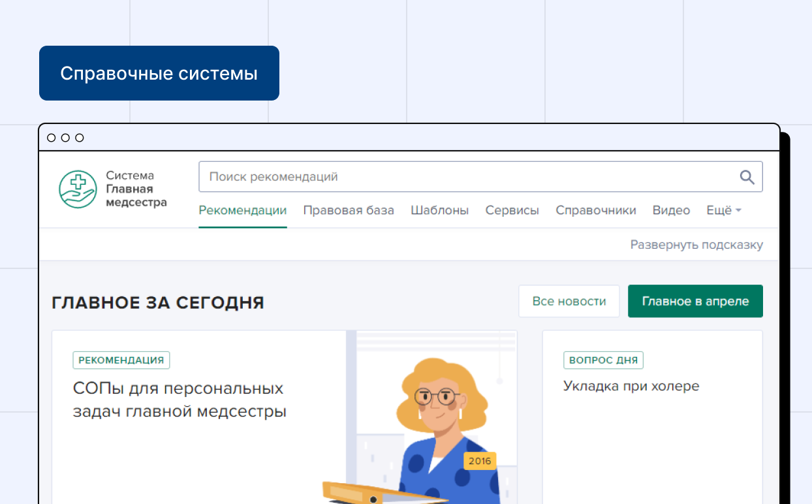Open the Шаблоны tab
The height and width of the screenshot is (504, 812).
point(440,210)
